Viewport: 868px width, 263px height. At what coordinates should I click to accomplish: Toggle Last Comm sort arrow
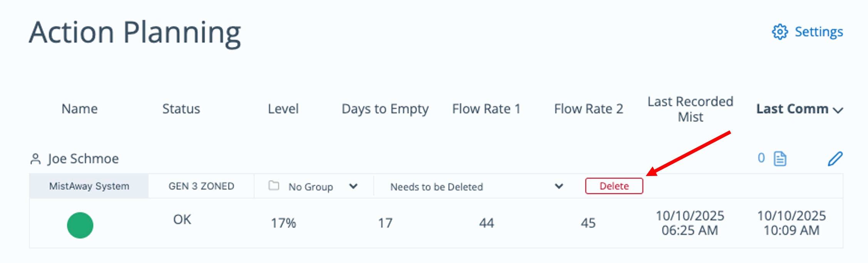(x=838, y=111)
